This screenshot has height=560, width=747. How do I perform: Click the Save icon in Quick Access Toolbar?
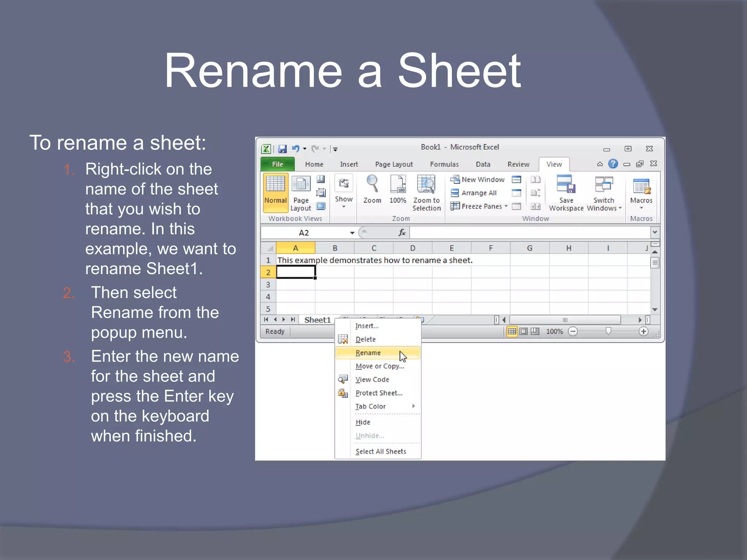pos(282,149)
